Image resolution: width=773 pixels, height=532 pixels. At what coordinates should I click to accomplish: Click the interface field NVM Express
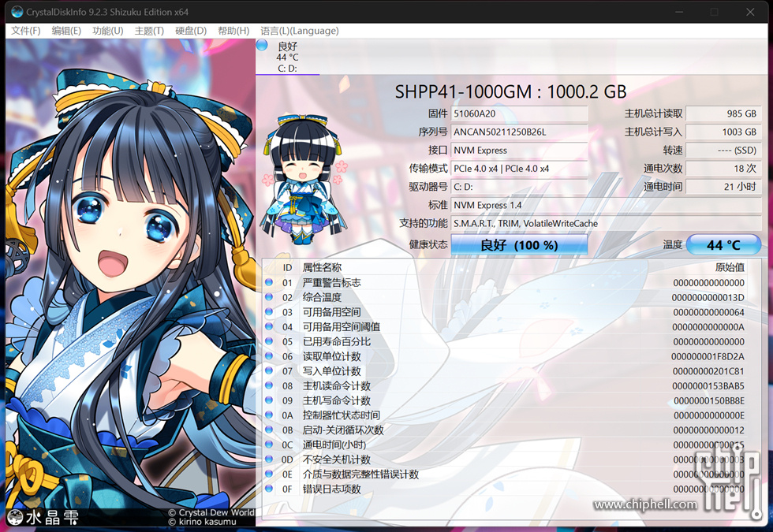point(519,151)
